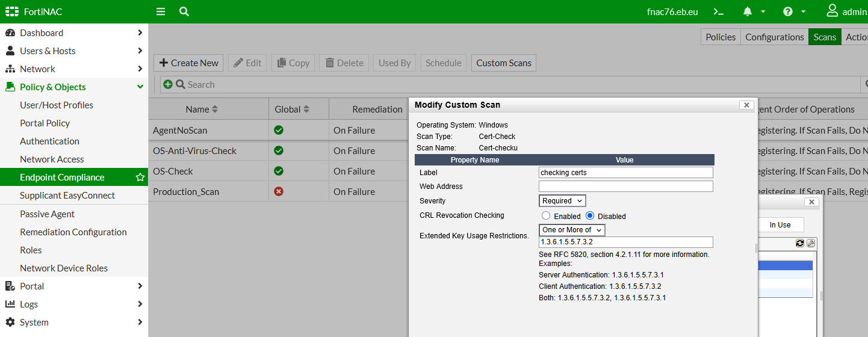Open the Severity dropdown set to Required
The image size is (868, 337).
[562, 201]
